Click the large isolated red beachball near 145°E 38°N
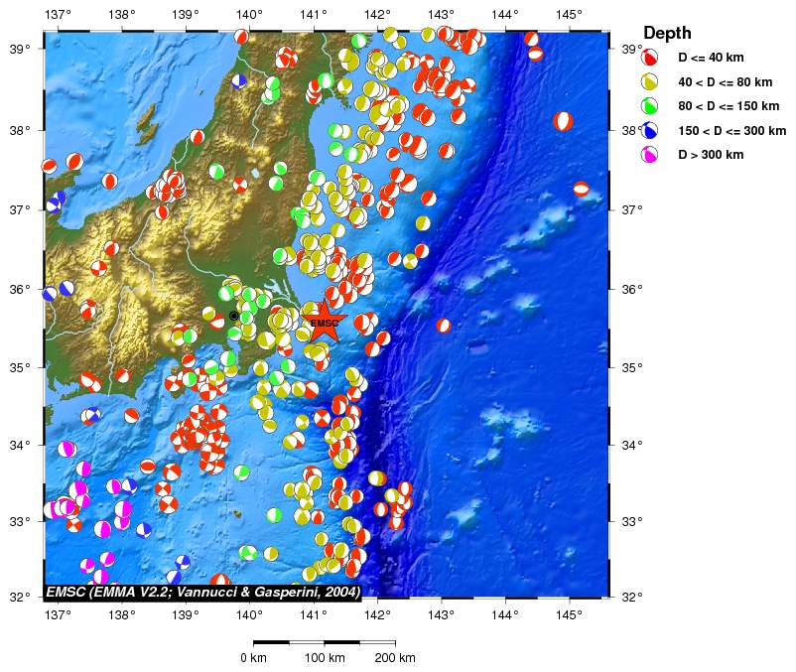The width and height of the screenshot is (796, 672). (x=564, y=121)
